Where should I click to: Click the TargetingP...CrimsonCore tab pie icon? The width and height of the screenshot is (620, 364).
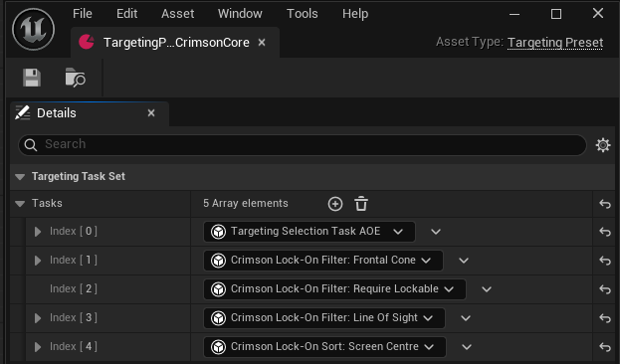coord(87,42)
